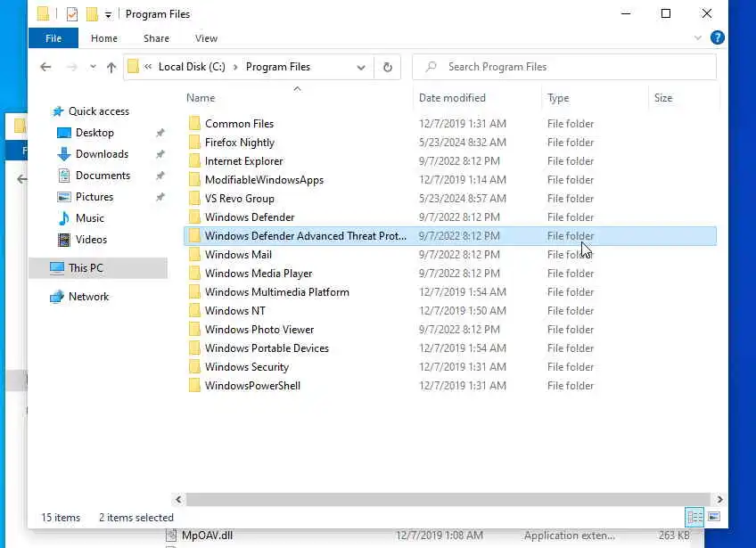
Task: Click the Windows Mail folder icon
Action: click(194, 255)
